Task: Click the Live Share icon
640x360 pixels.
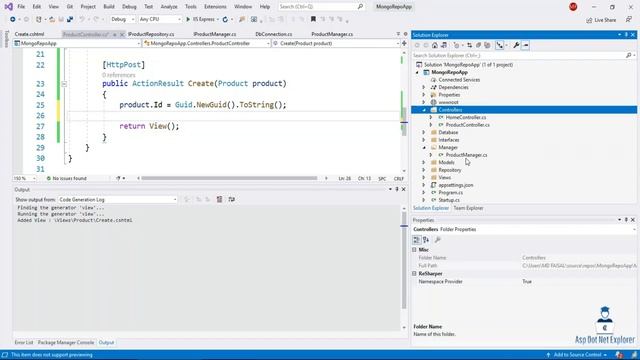Action: (x=589, y=20)
